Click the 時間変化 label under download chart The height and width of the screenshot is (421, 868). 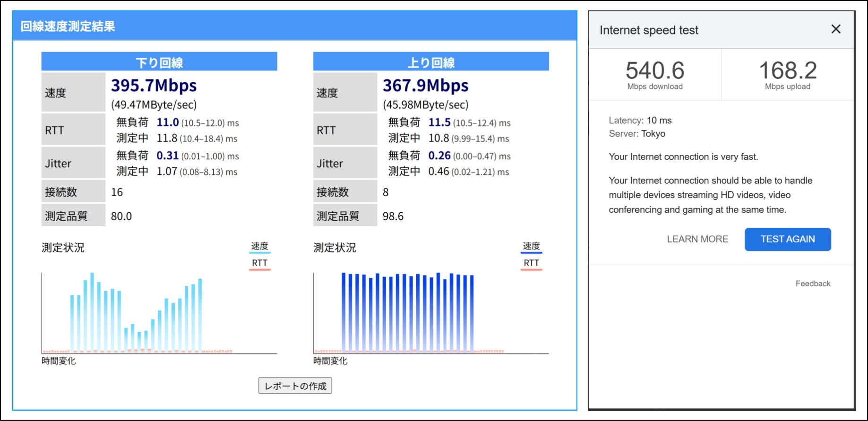pos(59,361)
